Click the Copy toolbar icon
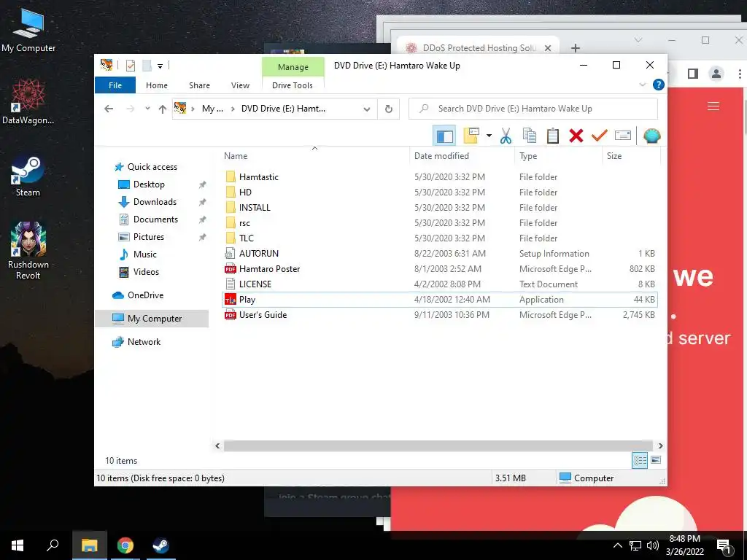This screenshot has height=560, width=747. click(530, 136)
